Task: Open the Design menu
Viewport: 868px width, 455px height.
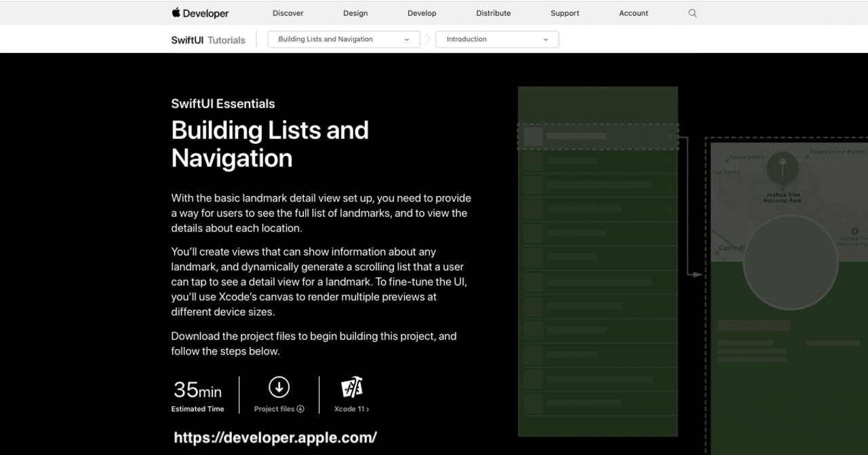Action: [355, 13]
